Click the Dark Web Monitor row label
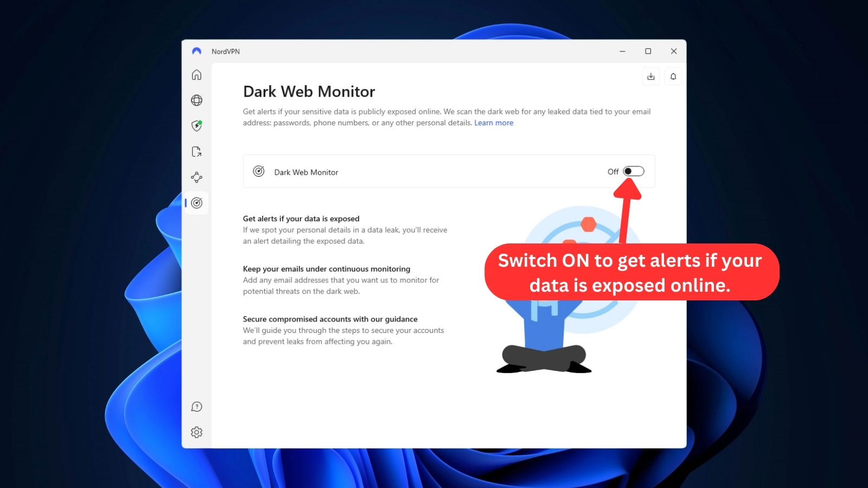Viewport: 868px width, 488px height. (x=306, y=172)
